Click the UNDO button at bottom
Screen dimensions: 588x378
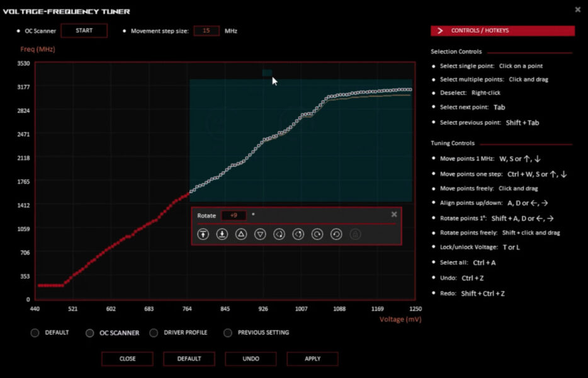pyautogui.click(x=251, y=358)
